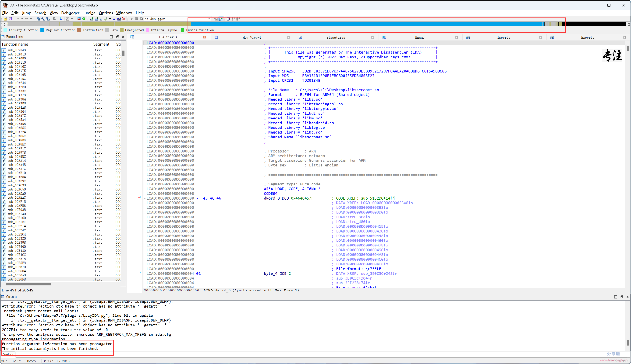
Task: Click the text search toolbar icon
Action: point(43,19)
